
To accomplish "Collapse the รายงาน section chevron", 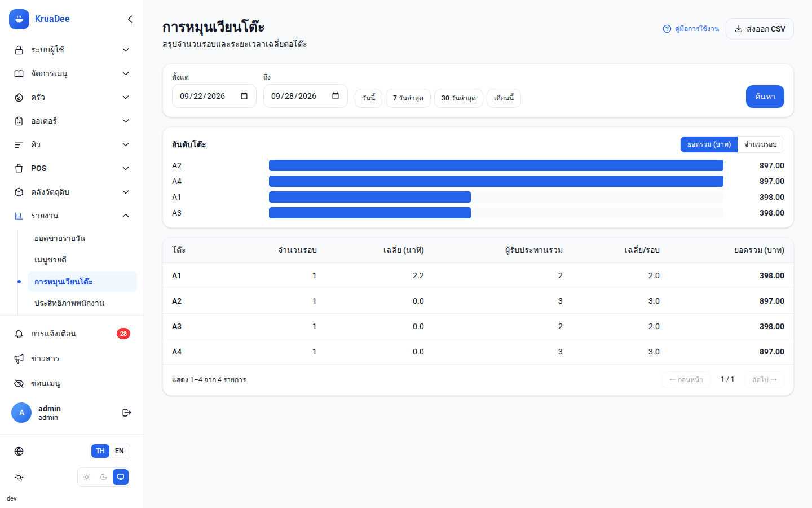I will [126, 216].
